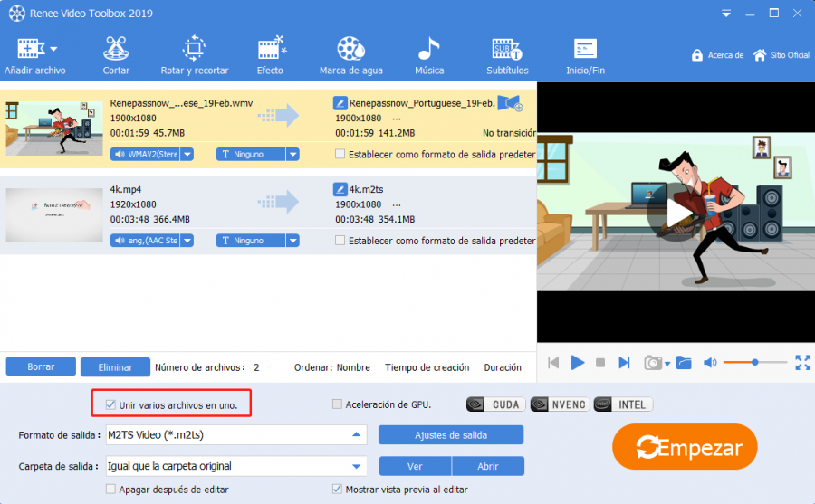Open the Efecto tool
The image size is (815, 504).
coord(270,56)
